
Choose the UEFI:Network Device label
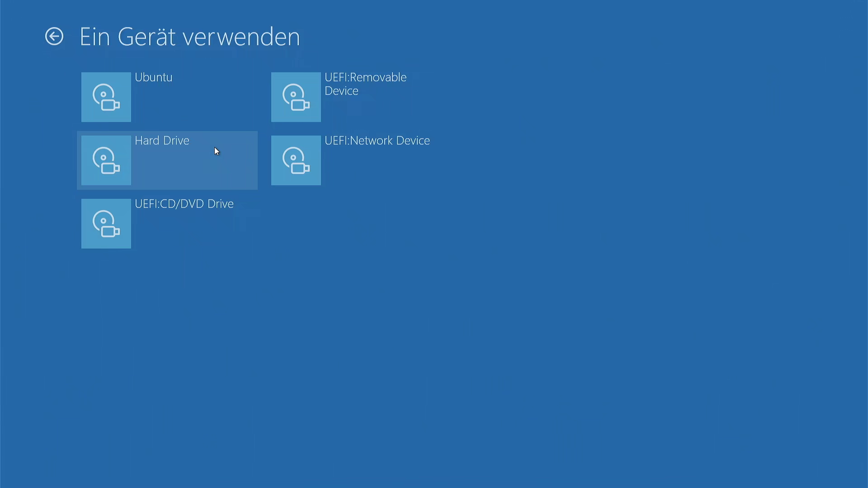pos(377,141)
